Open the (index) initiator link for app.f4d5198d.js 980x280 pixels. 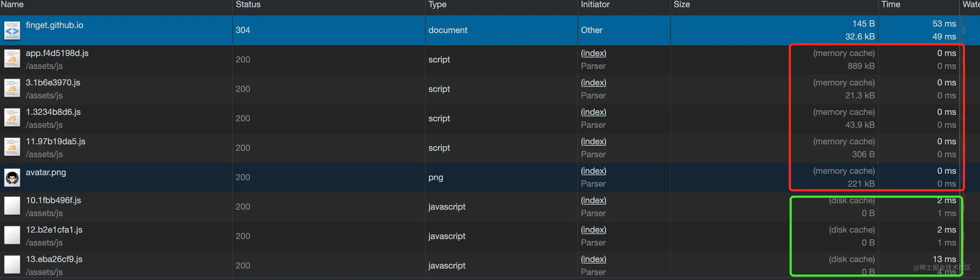pyautogui.click(x=594, y=53)
